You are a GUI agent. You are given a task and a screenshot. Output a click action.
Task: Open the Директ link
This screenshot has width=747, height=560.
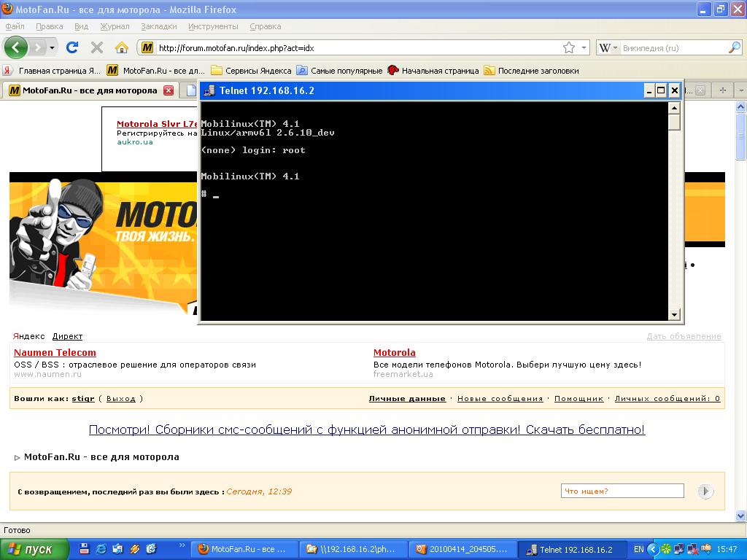tap(67, 336)
